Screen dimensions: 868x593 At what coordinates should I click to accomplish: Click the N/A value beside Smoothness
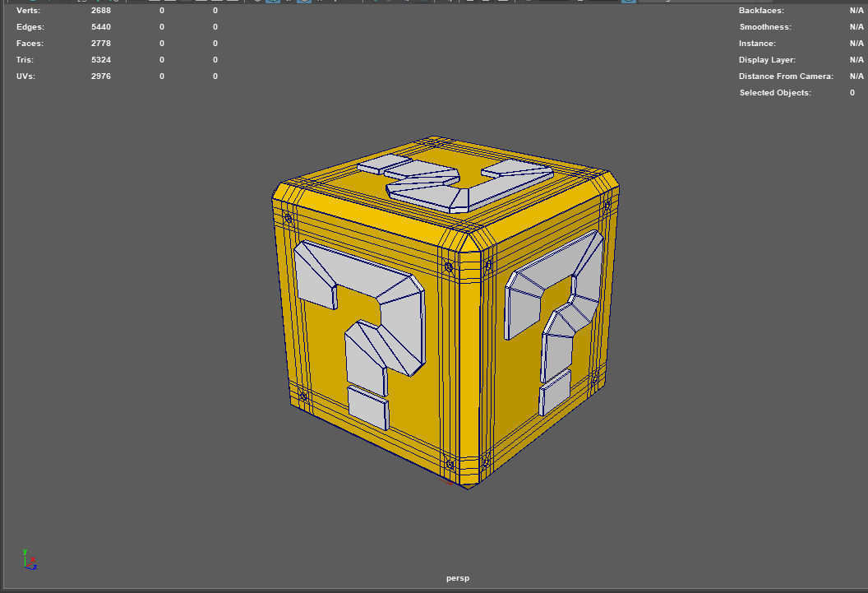click(856, 27)
